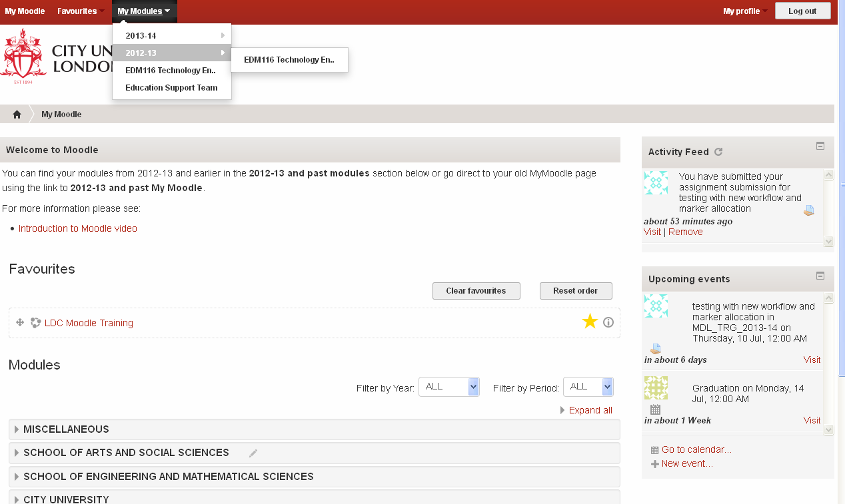Image resolution: width=845 pixels, height=504 pixels.
Task: Choose EDM116 Technology En.. in My Modules list
Action: click(x=172, y=70)
